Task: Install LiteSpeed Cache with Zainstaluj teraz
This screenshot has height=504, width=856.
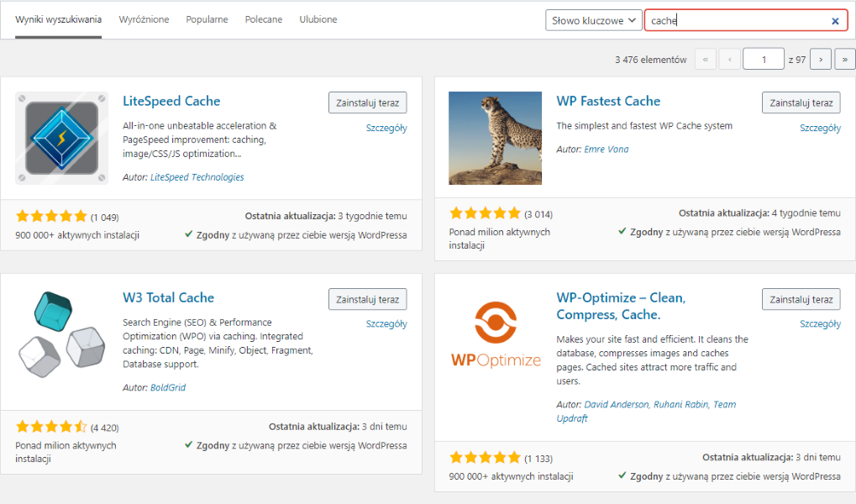Action: pos(367,102)
